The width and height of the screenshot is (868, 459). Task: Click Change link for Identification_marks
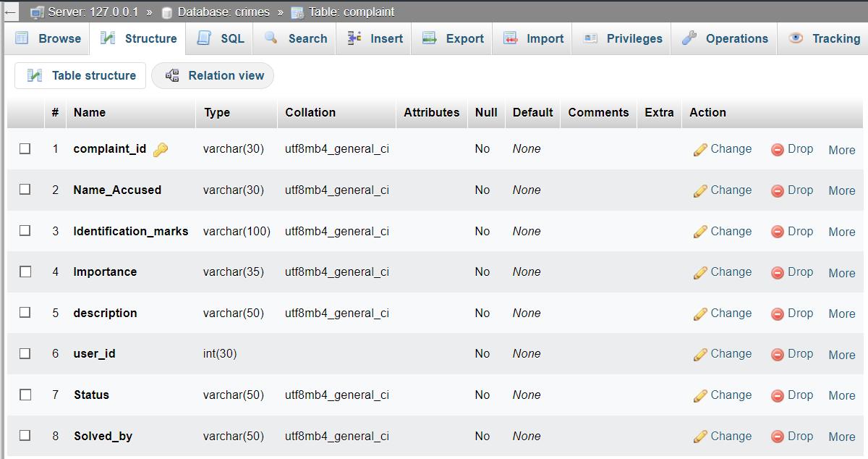click(x=723, y=231)
